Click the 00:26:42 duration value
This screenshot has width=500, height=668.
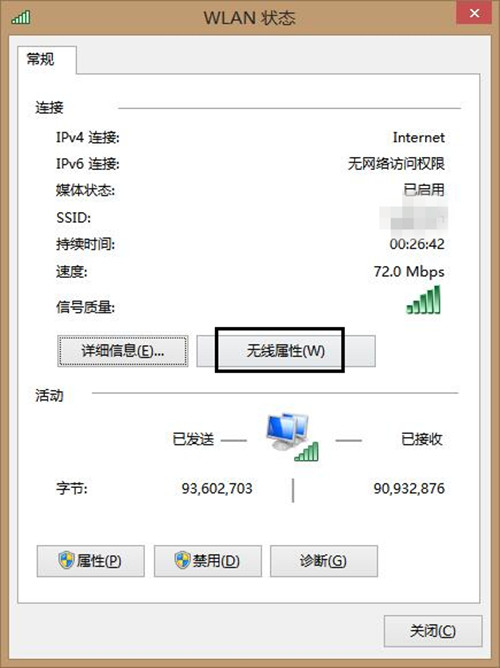pyautogui.click(x=417, y=244)
